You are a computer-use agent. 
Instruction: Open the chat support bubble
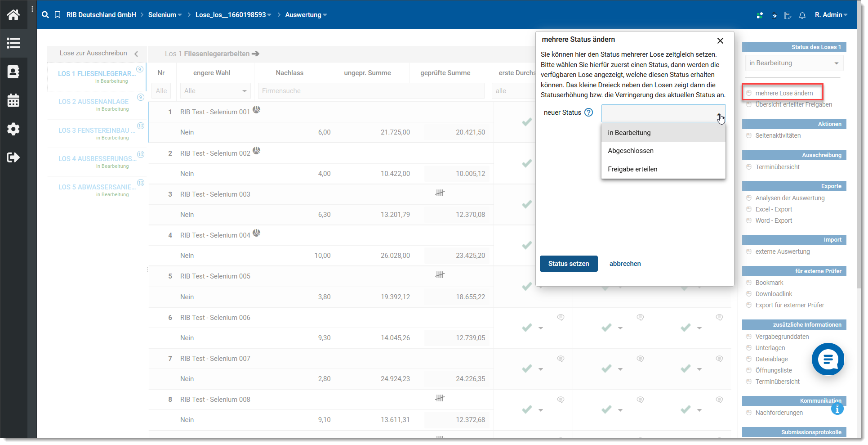(x=828, y=359)
